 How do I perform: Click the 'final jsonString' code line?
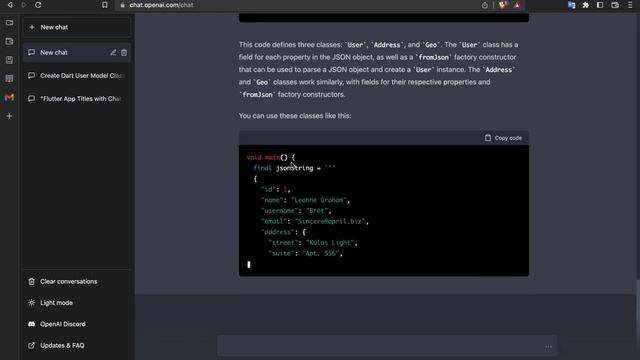pyautogui.click(x=294, y=168)
